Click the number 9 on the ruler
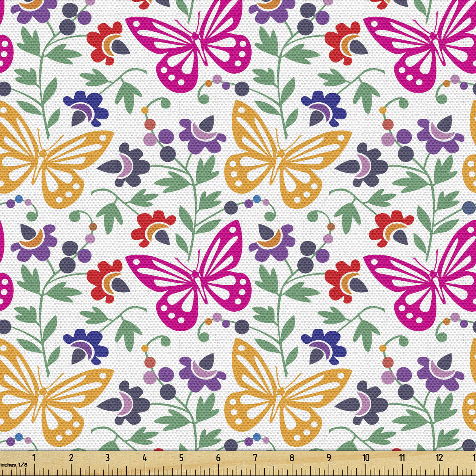This screenshot has width=476, height=476. (329, 458)
